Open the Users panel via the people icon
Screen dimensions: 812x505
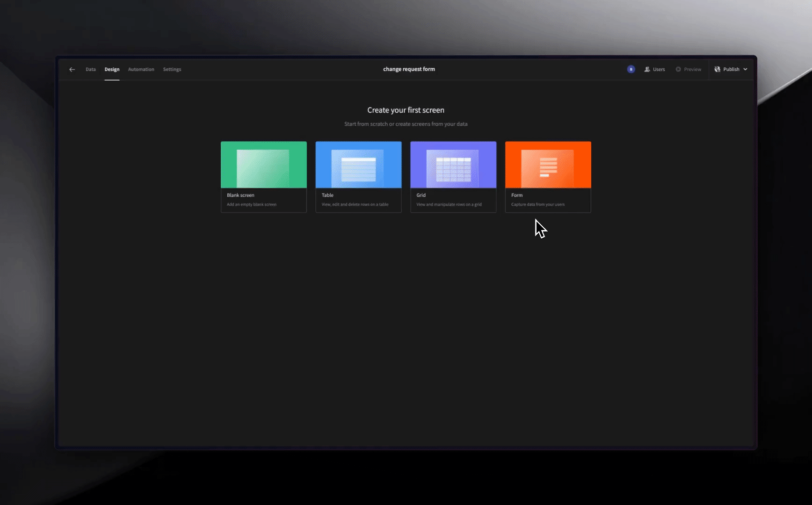[648, 69]
